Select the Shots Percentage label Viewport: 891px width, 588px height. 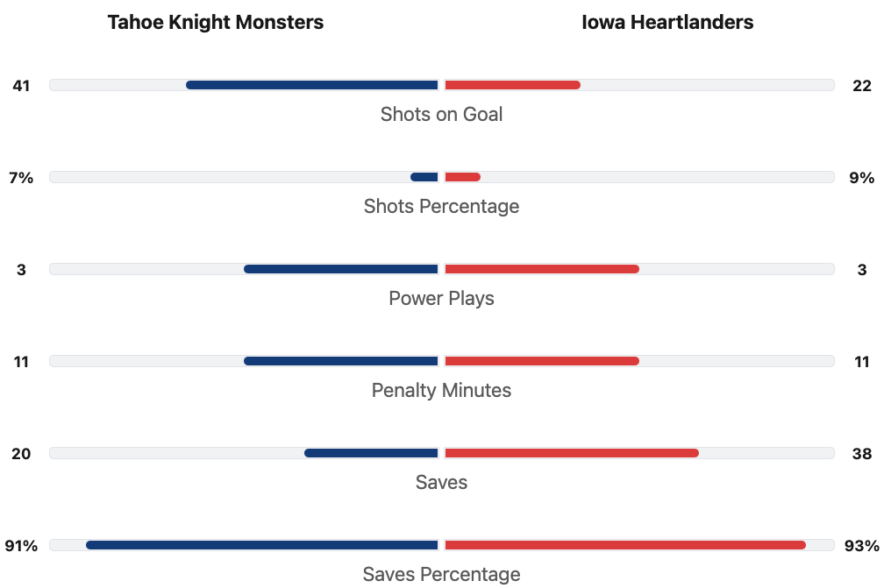click(441, 206)
